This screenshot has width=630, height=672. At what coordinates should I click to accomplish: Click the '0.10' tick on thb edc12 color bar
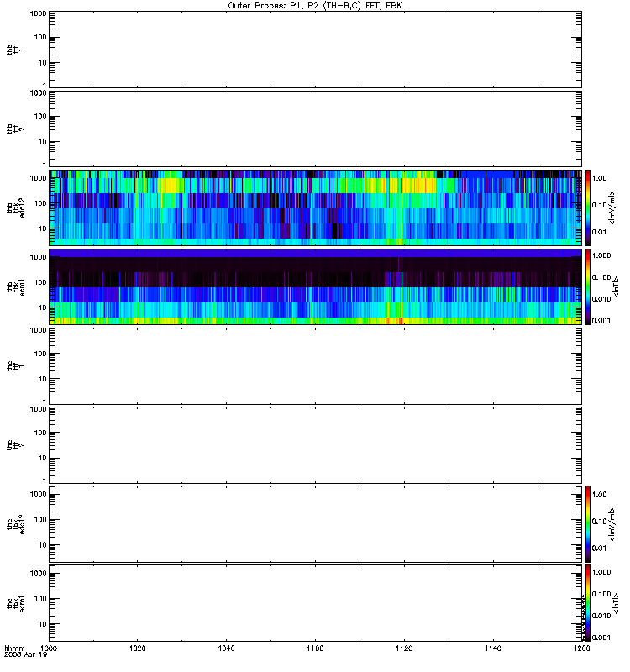pos(599,205)
